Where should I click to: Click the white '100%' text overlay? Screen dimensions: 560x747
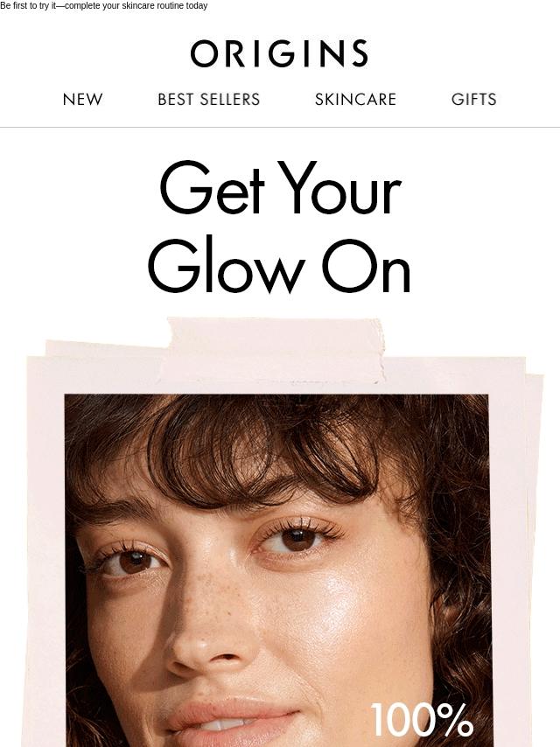pos(422,720)
